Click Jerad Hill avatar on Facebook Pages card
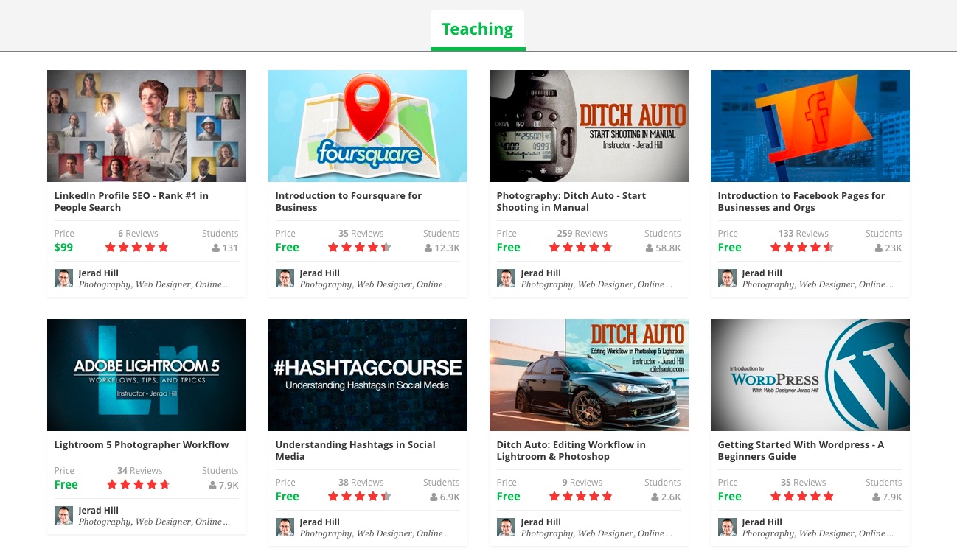Image resolution: width=957 pixels, height=560 pixels. pos(727,278)
